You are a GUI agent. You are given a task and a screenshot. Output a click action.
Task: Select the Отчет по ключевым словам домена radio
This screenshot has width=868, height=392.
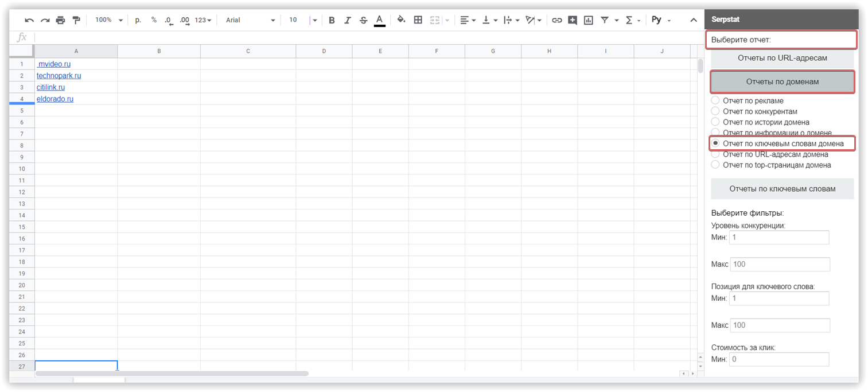(715, 143)
